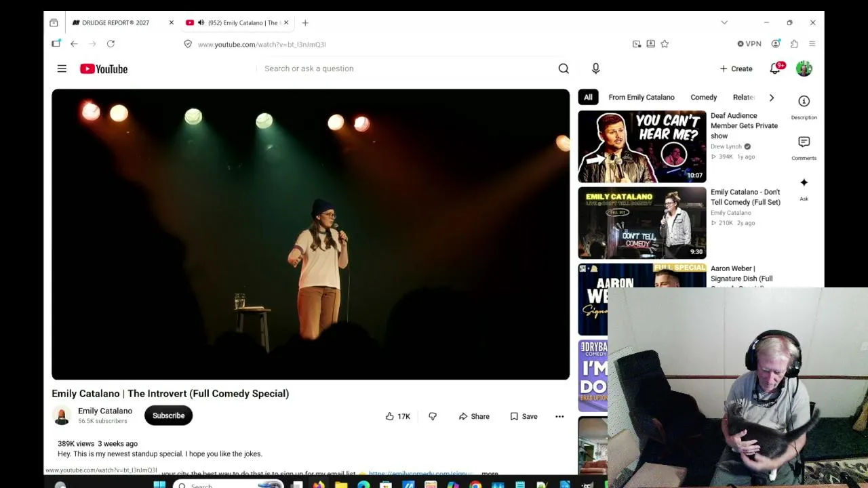The width and height of the screenshot is (868, 488).
Task: Open the browser VPN button
Action: [749, 44]
